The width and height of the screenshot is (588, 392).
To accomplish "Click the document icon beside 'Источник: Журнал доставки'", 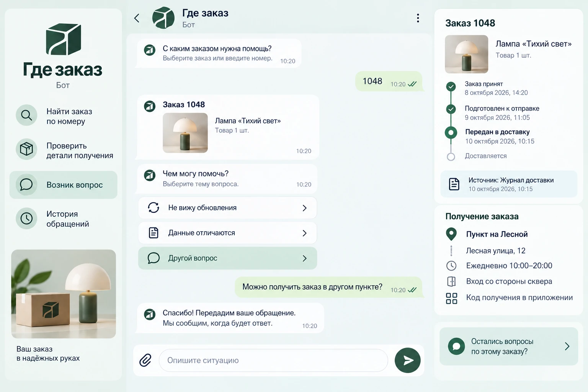I will (454, 184).
